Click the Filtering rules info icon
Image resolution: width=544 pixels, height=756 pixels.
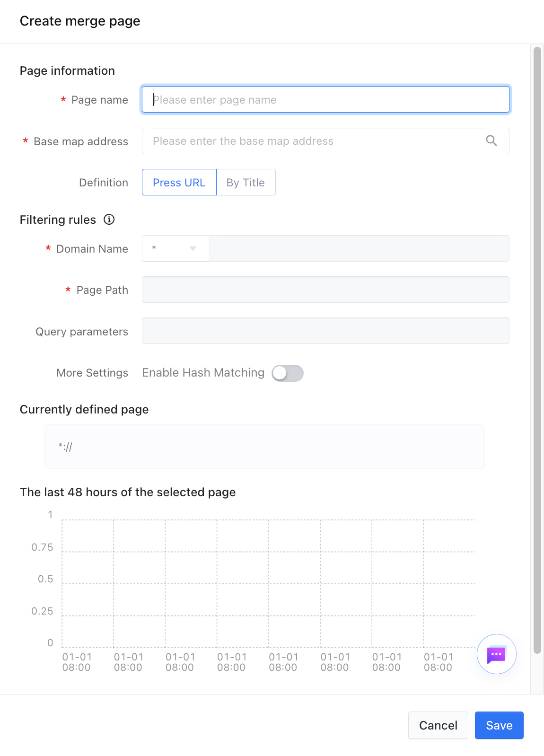(109, 220)
